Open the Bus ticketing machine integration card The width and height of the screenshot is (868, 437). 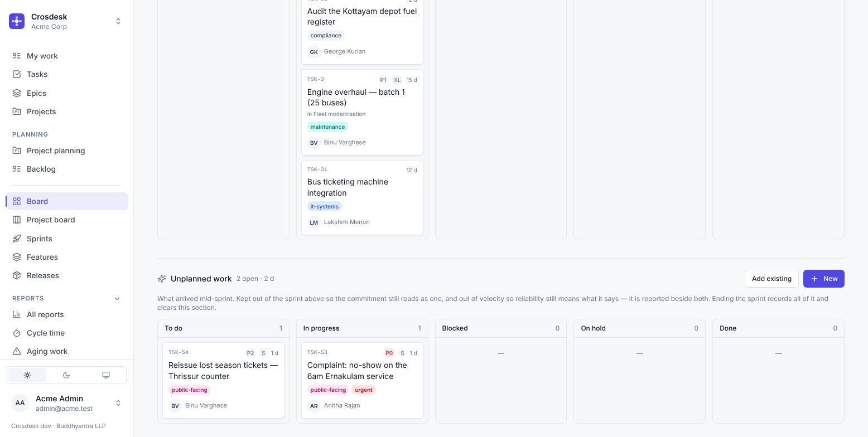pyautogui.click(x=362, y=198)
